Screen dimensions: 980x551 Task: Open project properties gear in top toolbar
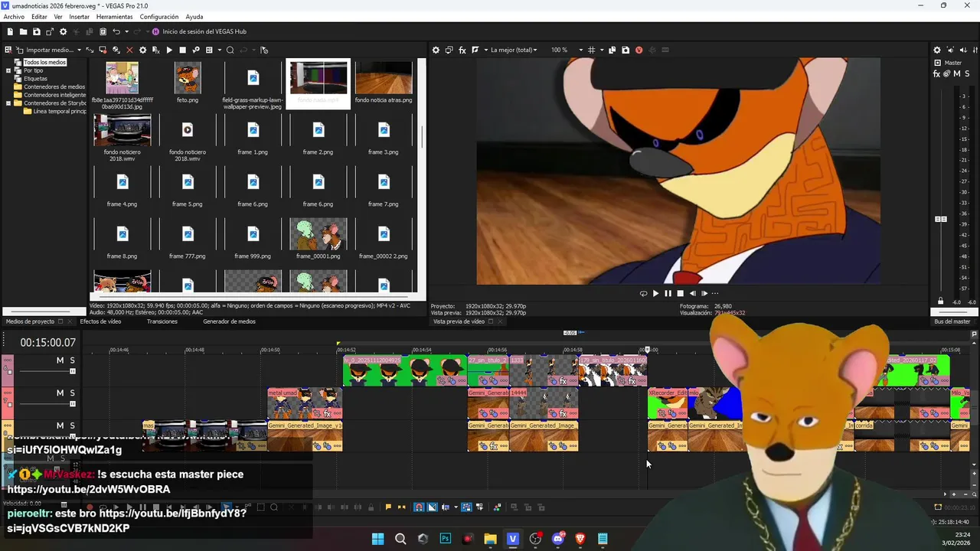(x=64, y=31)
